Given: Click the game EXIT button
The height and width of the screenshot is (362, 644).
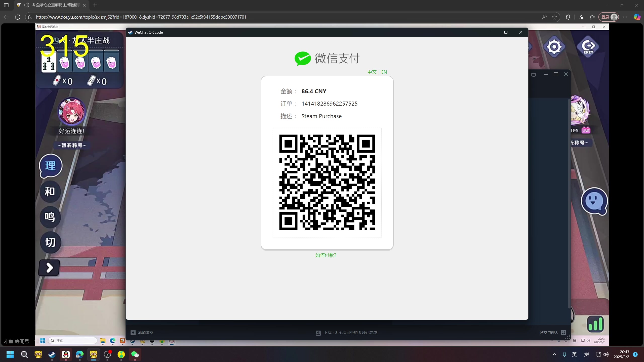Looking at the screenshot, I should [x=588, y=47].
